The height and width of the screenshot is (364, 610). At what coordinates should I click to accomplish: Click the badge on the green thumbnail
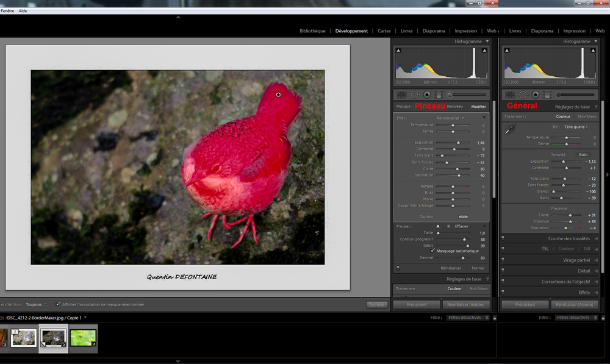(x=94, y=344)
